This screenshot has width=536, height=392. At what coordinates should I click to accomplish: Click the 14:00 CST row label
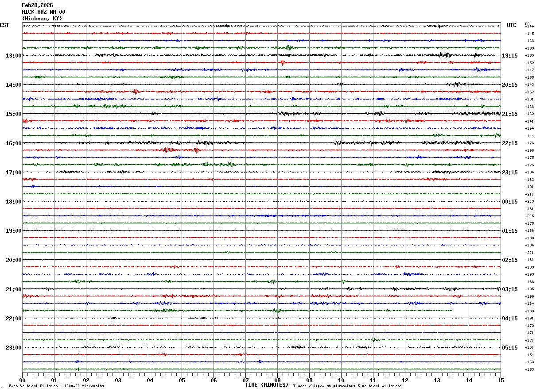pos(13,85)
